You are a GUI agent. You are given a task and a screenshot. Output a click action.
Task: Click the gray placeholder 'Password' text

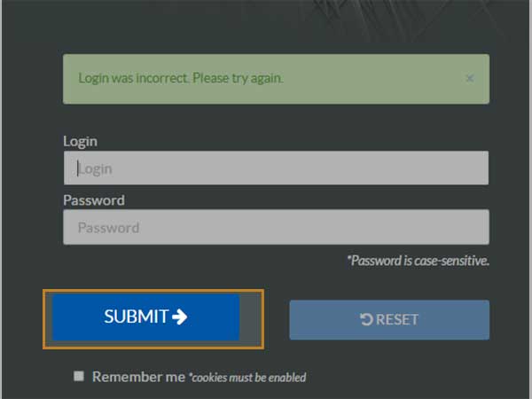[108, 228]
